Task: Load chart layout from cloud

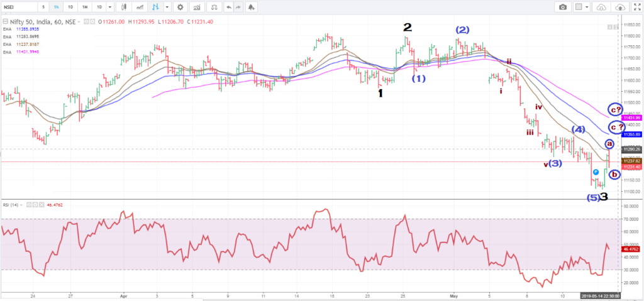Action: tap(601, 7)
